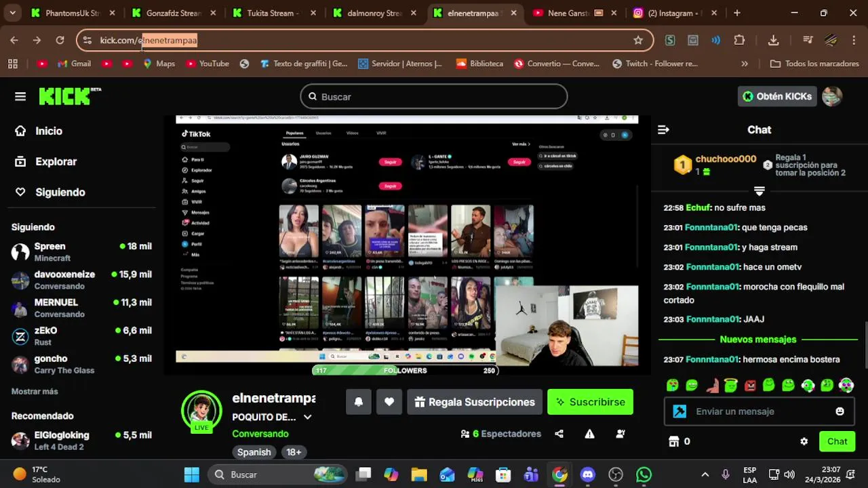Switch to Tukita Stream tab
Image resolution: width=868 pixels, height=488 pixels.
[x=274, y=13]
